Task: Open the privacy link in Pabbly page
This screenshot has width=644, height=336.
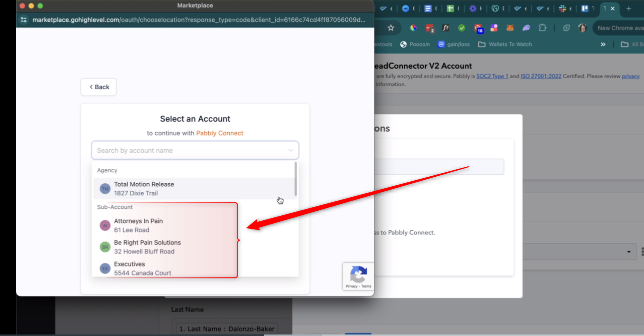Action: click(x=630, y=76)
